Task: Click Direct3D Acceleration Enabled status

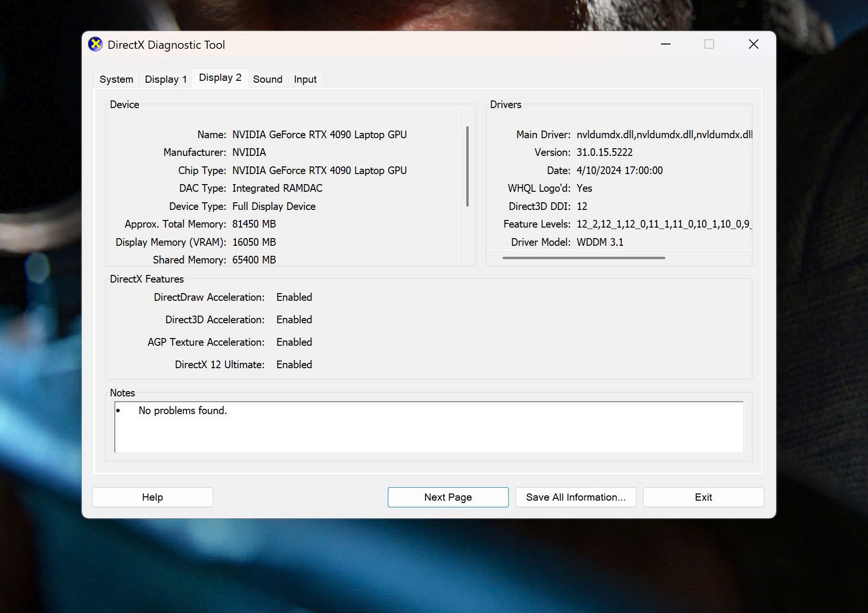Action: pos(294,320)
